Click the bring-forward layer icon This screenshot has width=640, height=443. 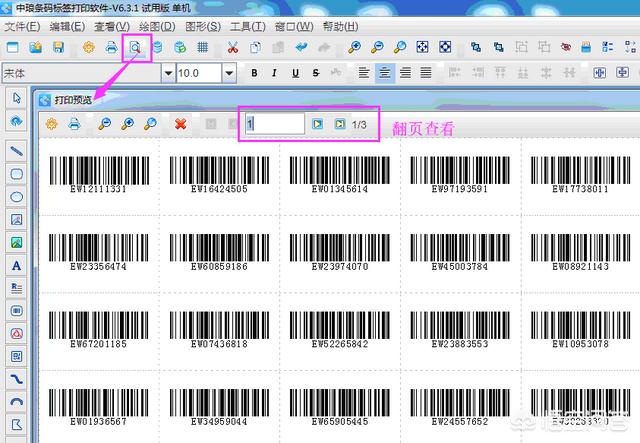point(476,47)
